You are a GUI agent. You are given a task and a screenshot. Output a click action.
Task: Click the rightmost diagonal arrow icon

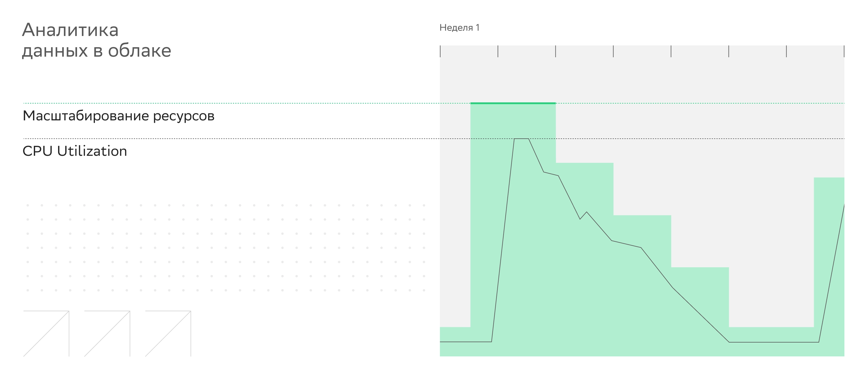pyautogui.click(x=168, y=333)
